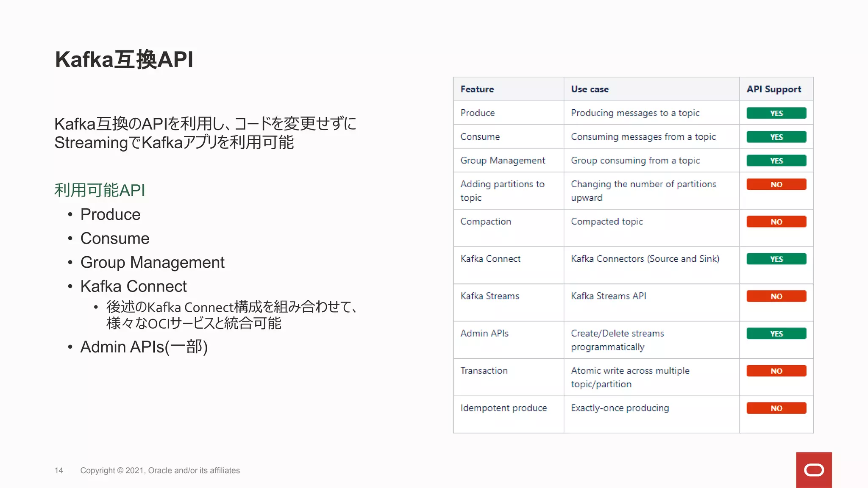Click the Produce bullet item

[110, 214]
